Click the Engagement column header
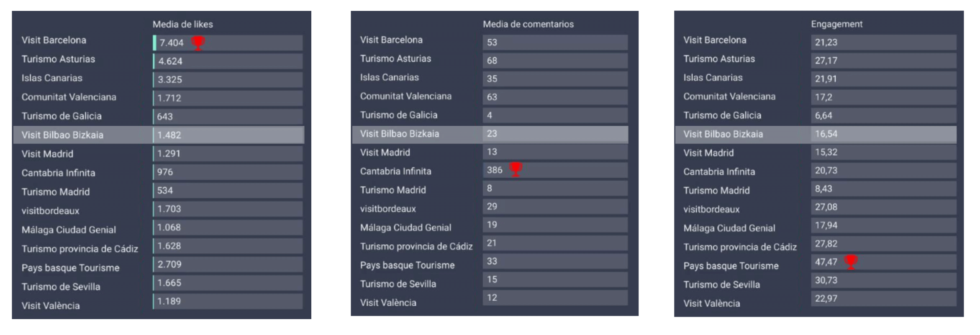The width and height of the screenshot is (980, 335). [836, 24]
